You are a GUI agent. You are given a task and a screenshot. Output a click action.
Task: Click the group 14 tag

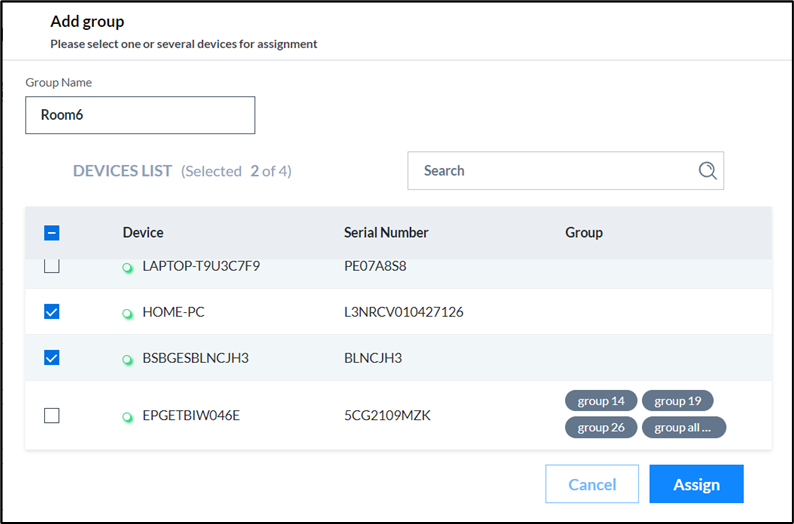[601, 401]
